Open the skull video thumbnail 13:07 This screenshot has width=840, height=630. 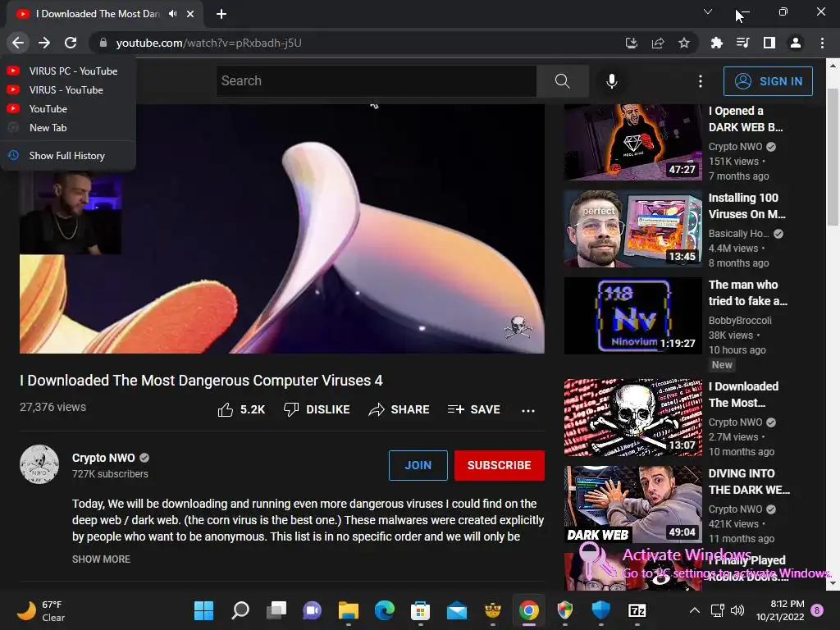click(x=632, y=418)
